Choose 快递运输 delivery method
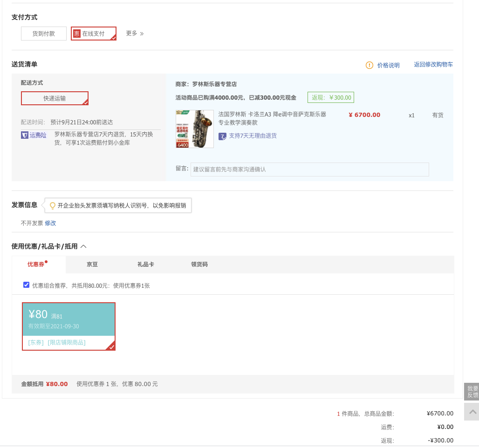The height and width of the screenshot is (448, 479). [x=55, y=98]
